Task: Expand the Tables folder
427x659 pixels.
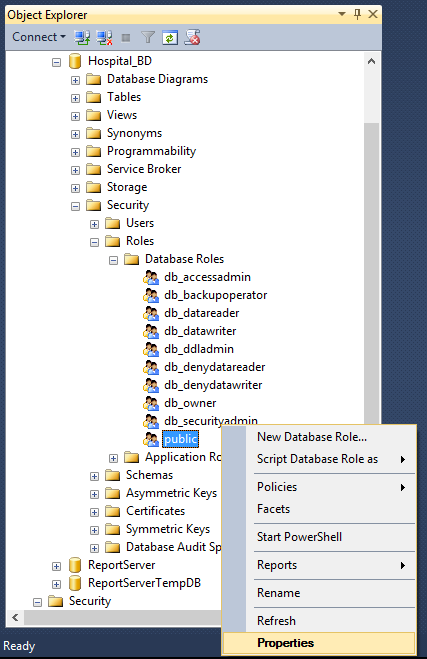Action: (x=75, y=98)
